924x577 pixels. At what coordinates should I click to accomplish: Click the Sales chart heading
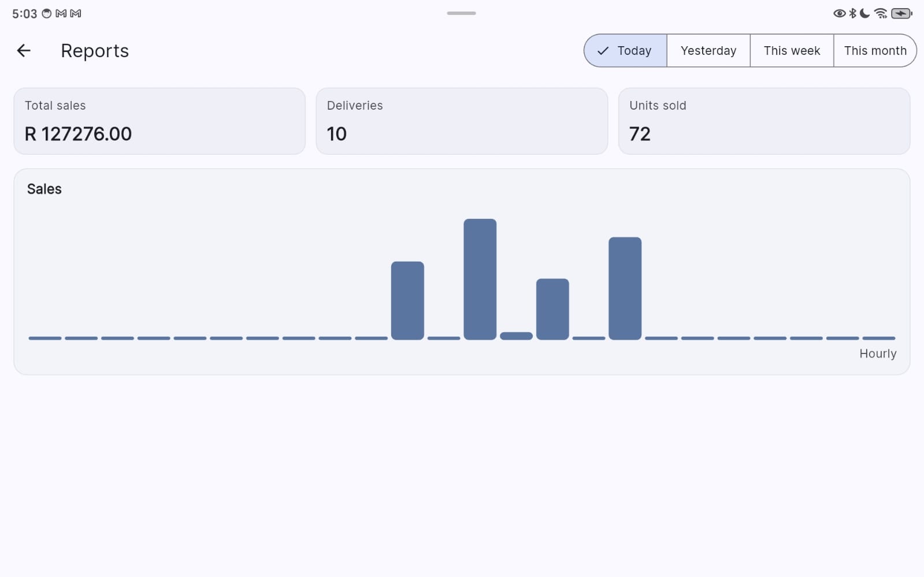pos(44,189)
